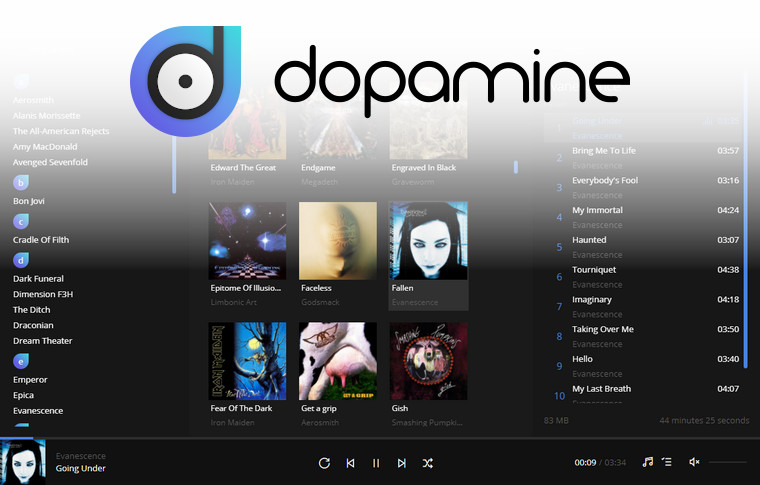This screenshot has height=485, width=760.
Task: Pause the current song
Action: (x=376, y=463)
